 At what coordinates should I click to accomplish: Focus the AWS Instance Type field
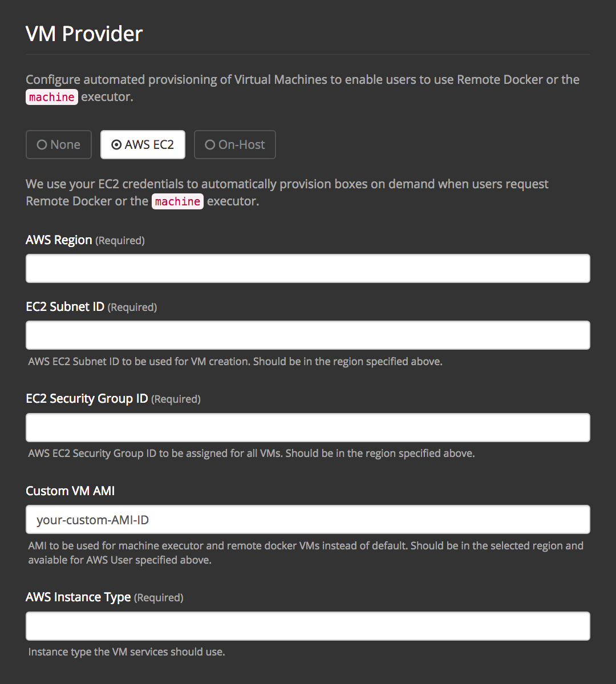click(308, 626)
